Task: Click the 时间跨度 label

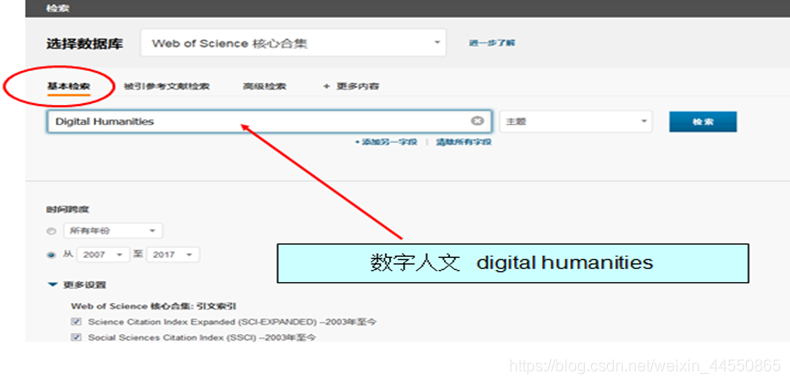Action: pos(68,209)
